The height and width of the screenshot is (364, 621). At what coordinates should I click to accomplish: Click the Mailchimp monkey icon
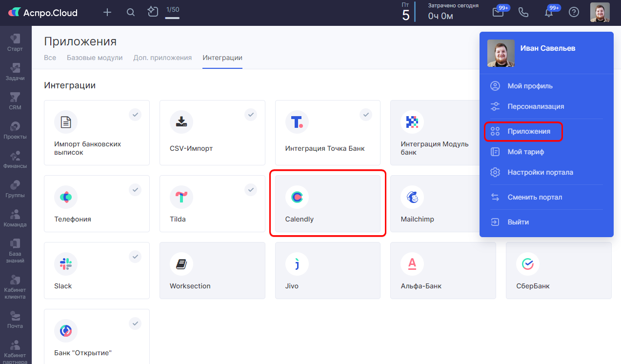point(412,197)
